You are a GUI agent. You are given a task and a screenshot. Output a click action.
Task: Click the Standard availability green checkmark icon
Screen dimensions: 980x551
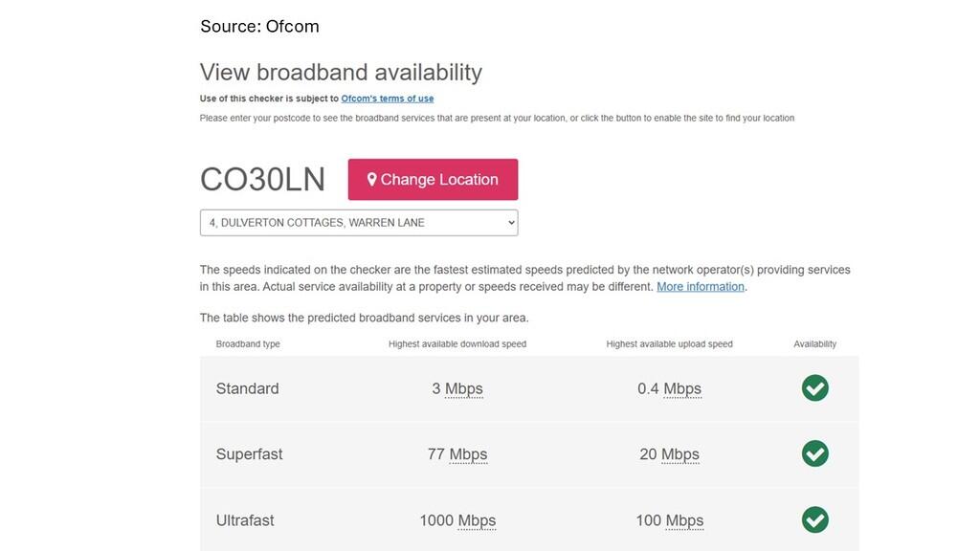[815, 388]
